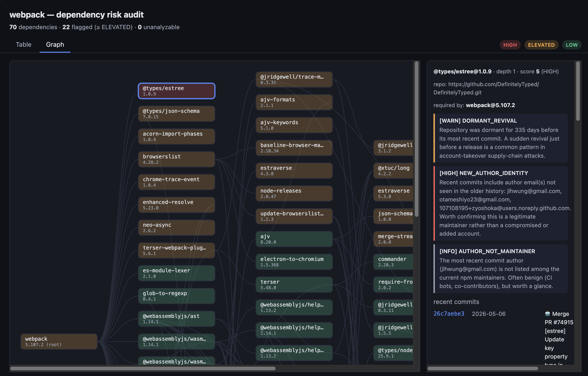This screenshot has height=376, width=588.
Task: Select the terser-webpack-plugin node
Action: point(177,250)
